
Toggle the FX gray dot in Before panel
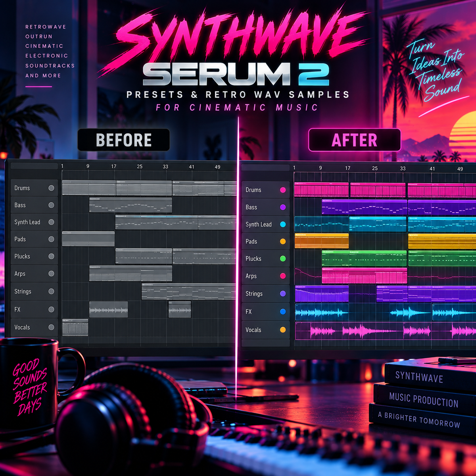click(x=51, y=309)
